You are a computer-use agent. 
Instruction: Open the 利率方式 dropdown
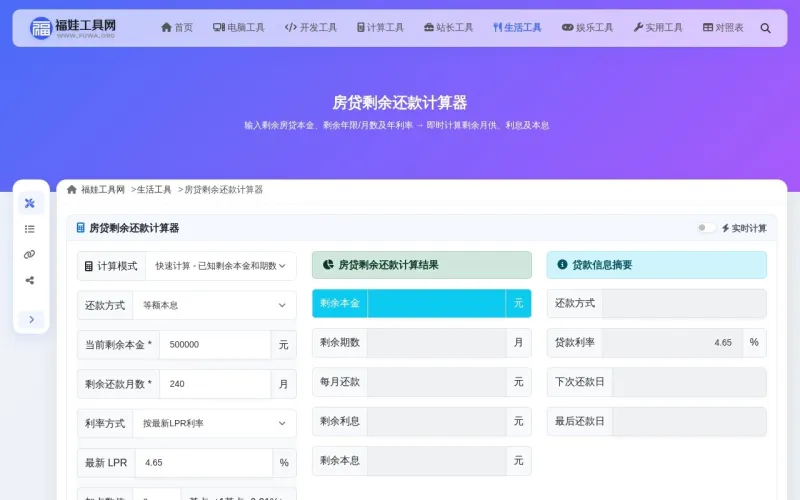[x=214, y=423]
